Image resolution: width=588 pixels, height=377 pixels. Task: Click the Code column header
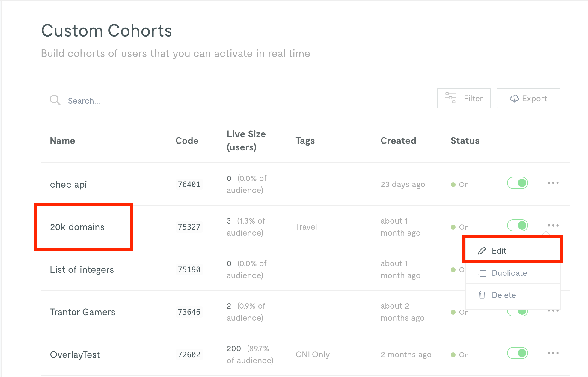click(x=187, y=141)
